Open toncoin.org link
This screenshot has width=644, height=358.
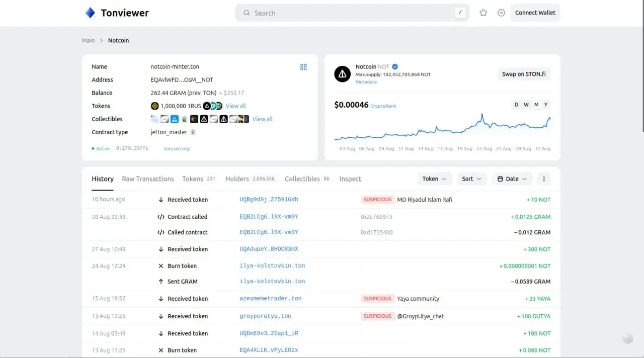(177, 149)
